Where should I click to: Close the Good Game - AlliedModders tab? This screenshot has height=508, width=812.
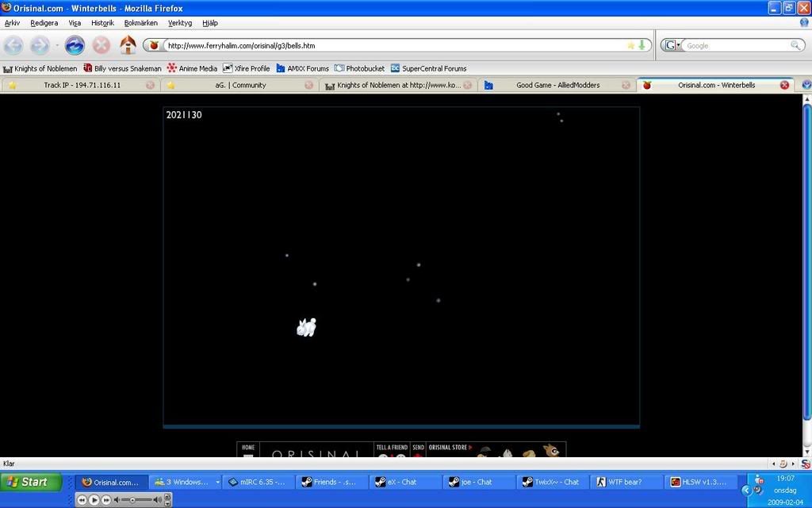(x=626, y=85)
